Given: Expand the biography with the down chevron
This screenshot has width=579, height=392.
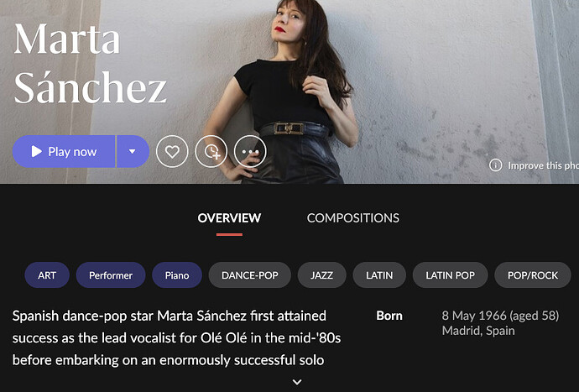Looking at the screenshot, I should (x=297, y=382).
